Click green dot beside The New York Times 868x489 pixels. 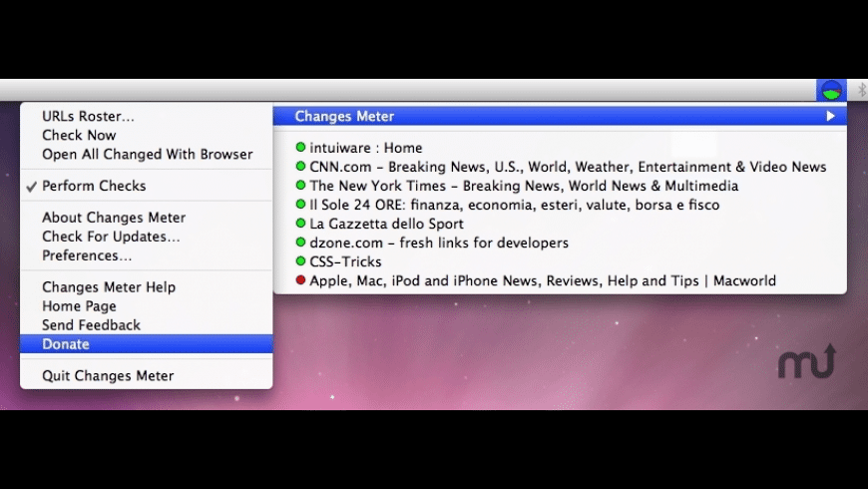point(300,185)
